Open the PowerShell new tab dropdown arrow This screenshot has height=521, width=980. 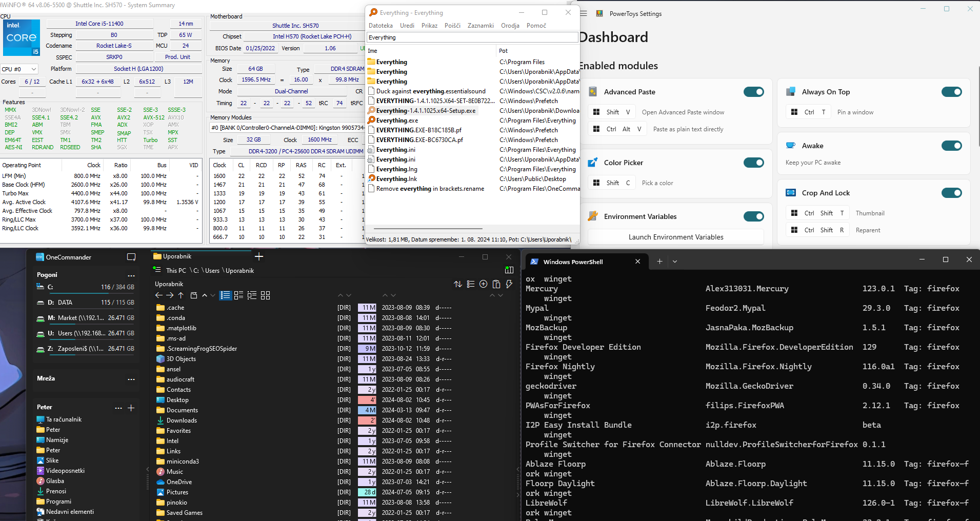(675, 262)
